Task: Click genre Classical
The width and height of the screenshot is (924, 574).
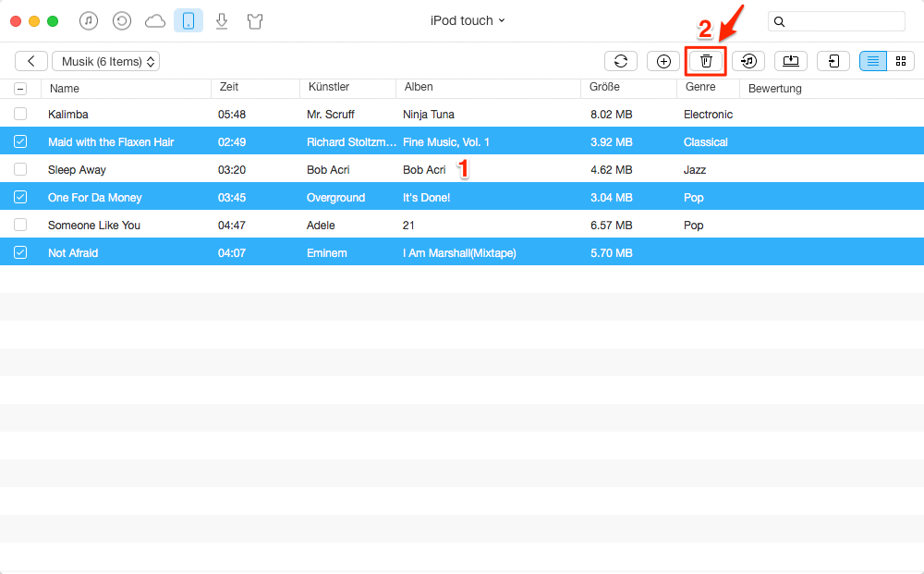Action: (705, 142)
